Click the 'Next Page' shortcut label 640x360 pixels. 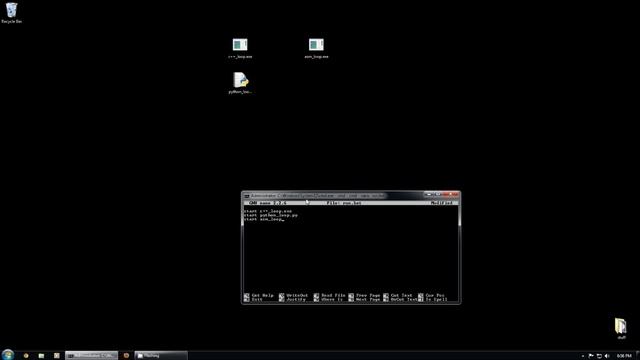tap(368, 299)
